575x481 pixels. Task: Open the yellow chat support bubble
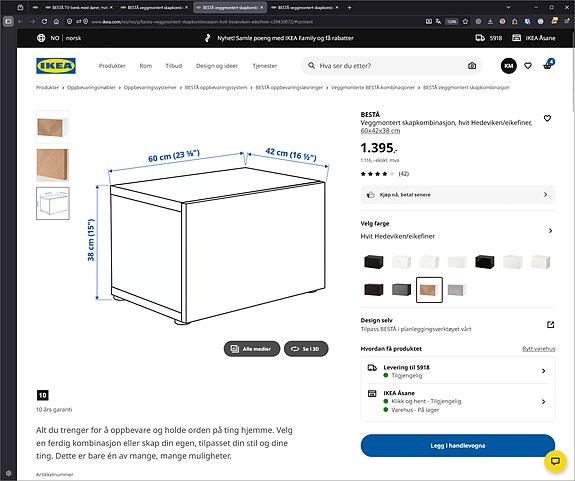[555, 461]
